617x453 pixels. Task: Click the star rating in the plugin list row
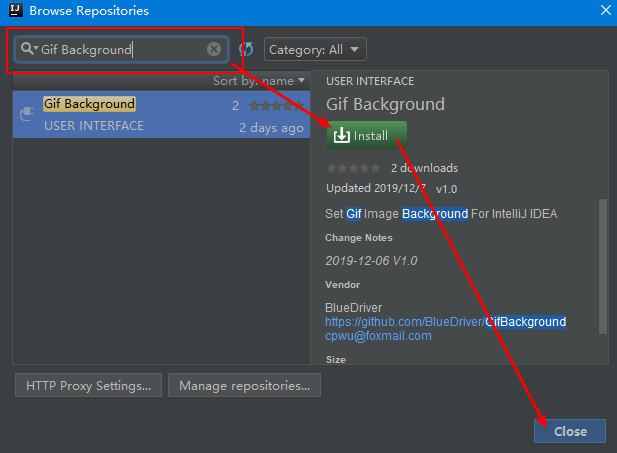(x=277, y=105)
